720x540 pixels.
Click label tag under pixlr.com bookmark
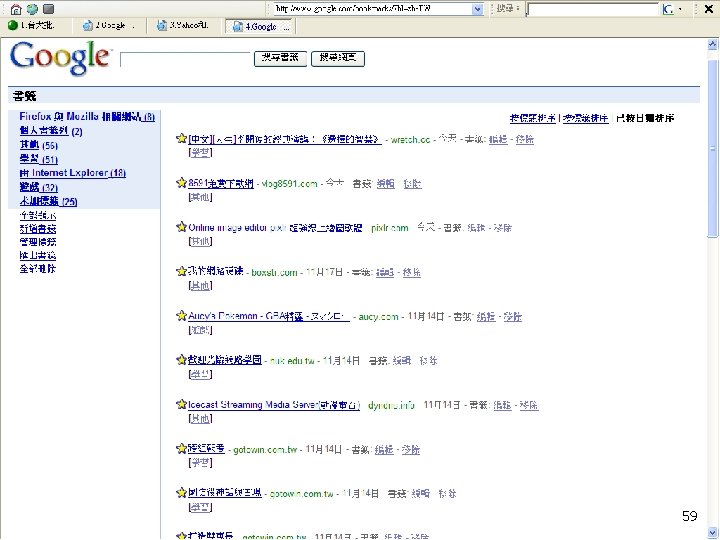pyautogui.click(x=200, y=241)
